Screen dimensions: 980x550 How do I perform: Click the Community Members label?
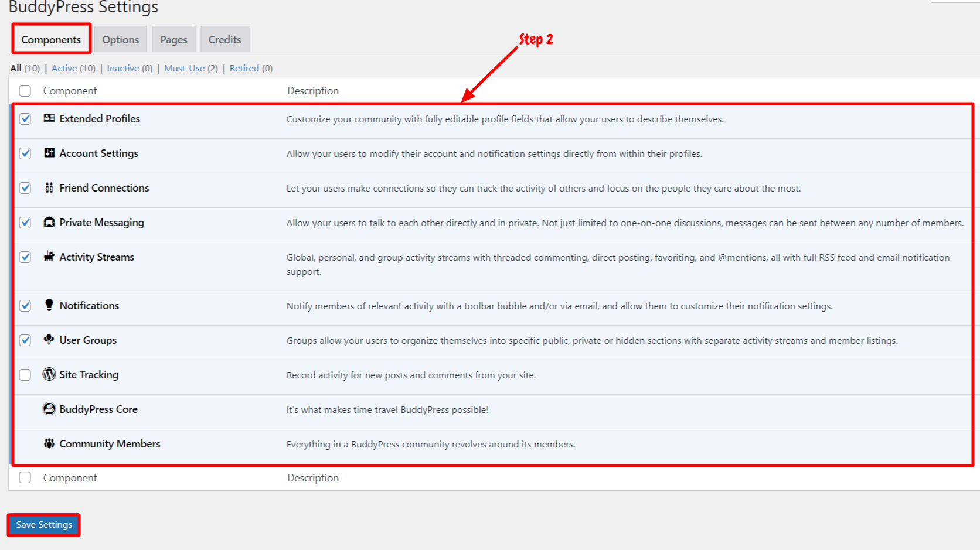110,444
